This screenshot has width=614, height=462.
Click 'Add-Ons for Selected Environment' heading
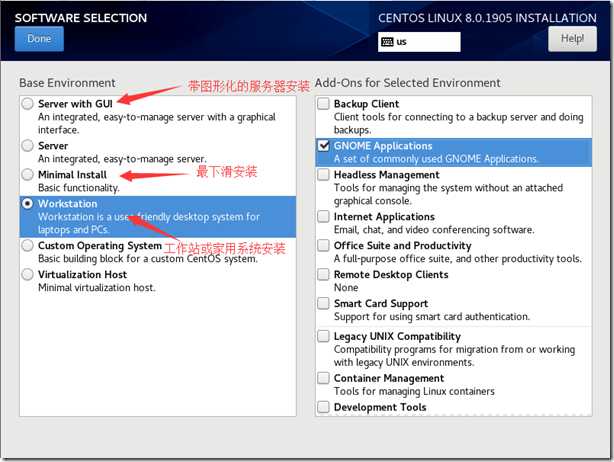(x=408, y=83)
